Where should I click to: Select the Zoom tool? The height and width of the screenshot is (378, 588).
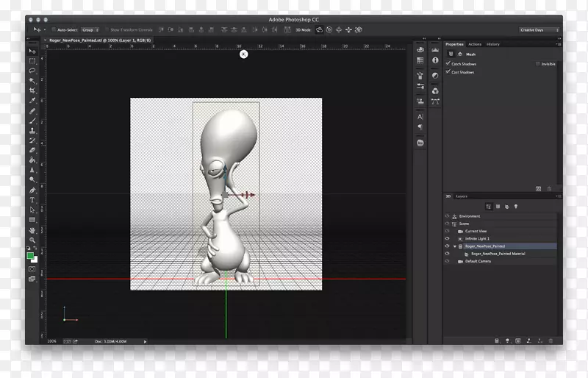[x=32, y=240]
